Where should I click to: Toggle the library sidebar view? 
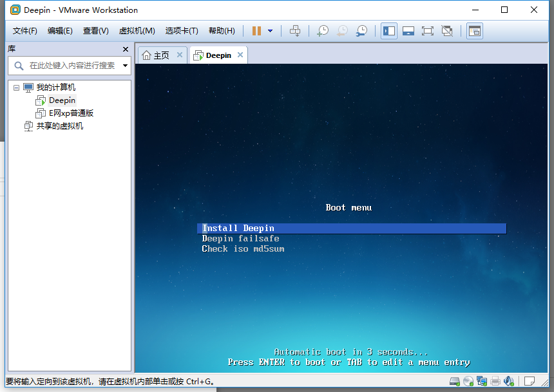[x=389, y=31]
